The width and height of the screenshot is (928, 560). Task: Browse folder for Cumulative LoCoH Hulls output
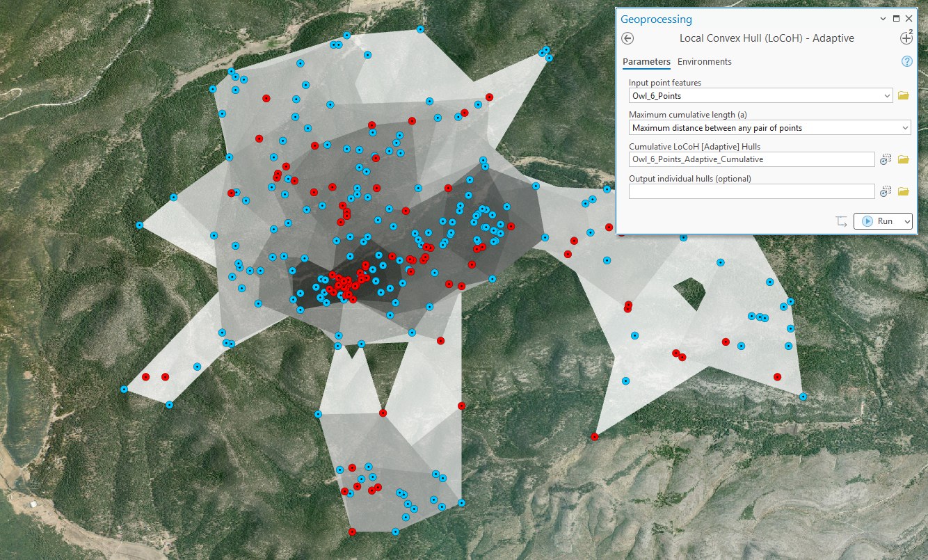click(x=904, y=159)
